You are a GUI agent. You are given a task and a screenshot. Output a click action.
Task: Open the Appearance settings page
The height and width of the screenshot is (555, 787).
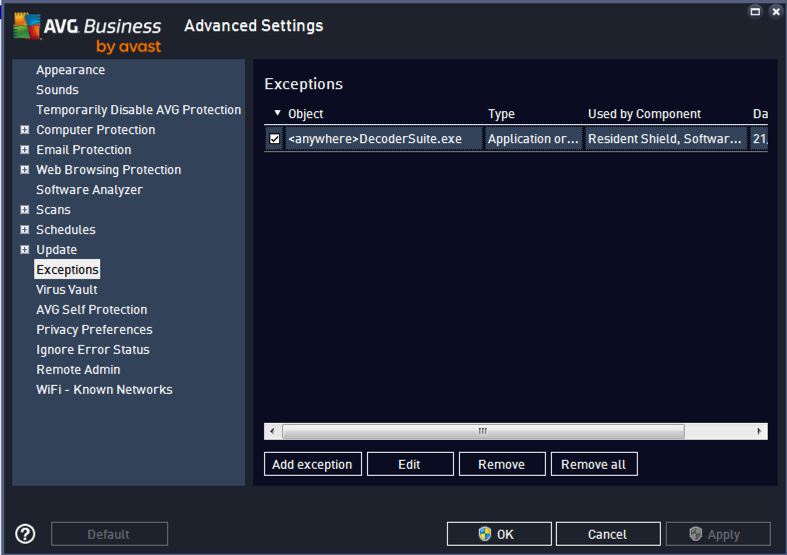tap(70, 70)
